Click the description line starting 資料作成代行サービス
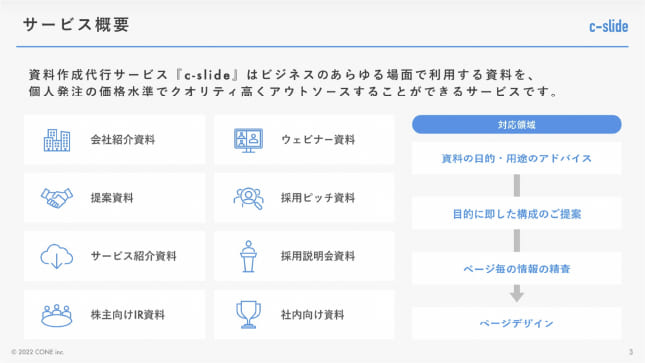 tap(283, 75)
